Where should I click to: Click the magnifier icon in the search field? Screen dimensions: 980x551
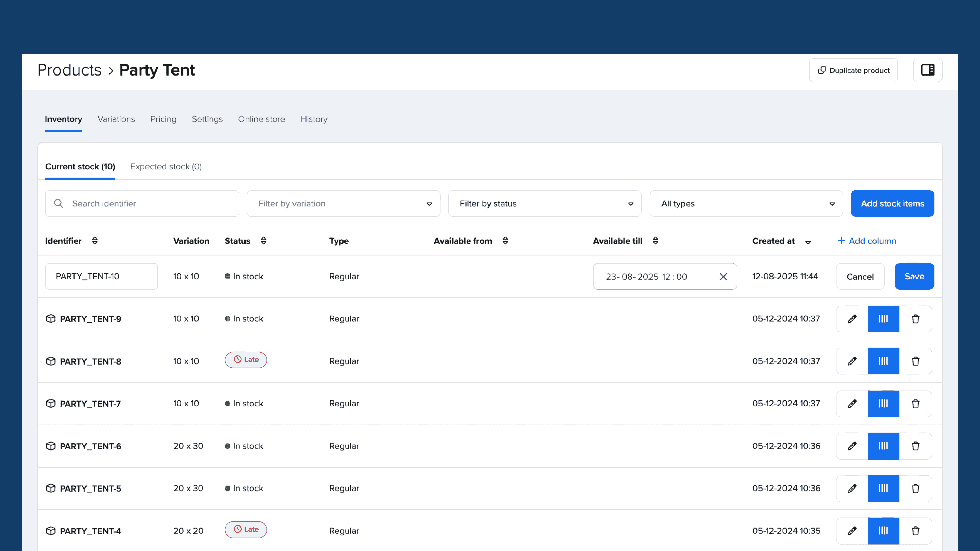tap(59, 204)
